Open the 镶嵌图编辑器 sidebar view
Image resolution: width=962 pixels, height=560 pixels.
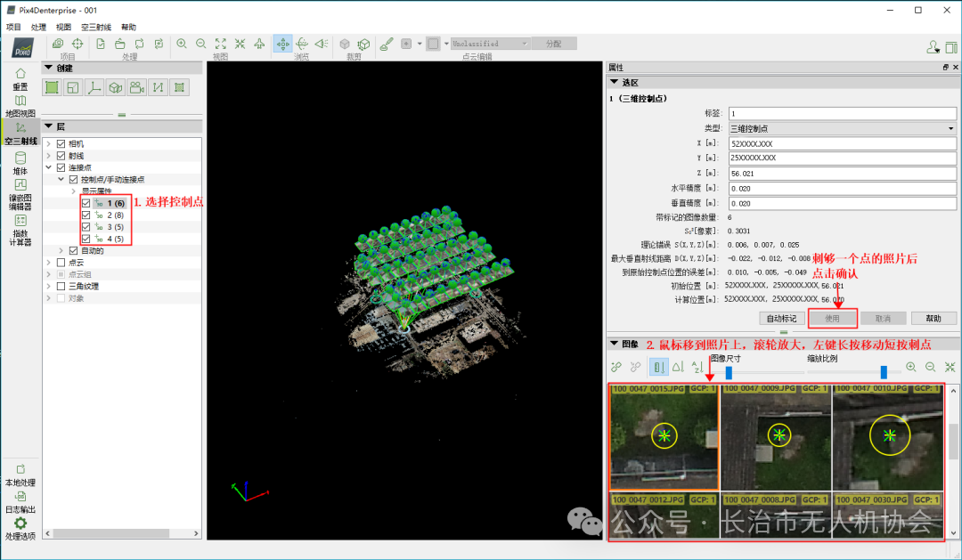pos(20,194)
